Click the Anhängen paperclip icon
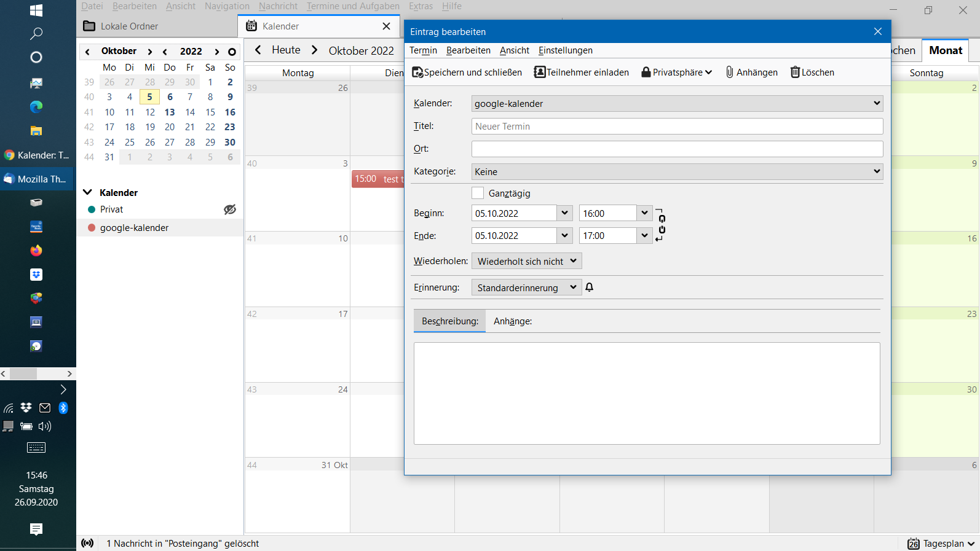Viewport: 980px width, 551px height. 730,72
